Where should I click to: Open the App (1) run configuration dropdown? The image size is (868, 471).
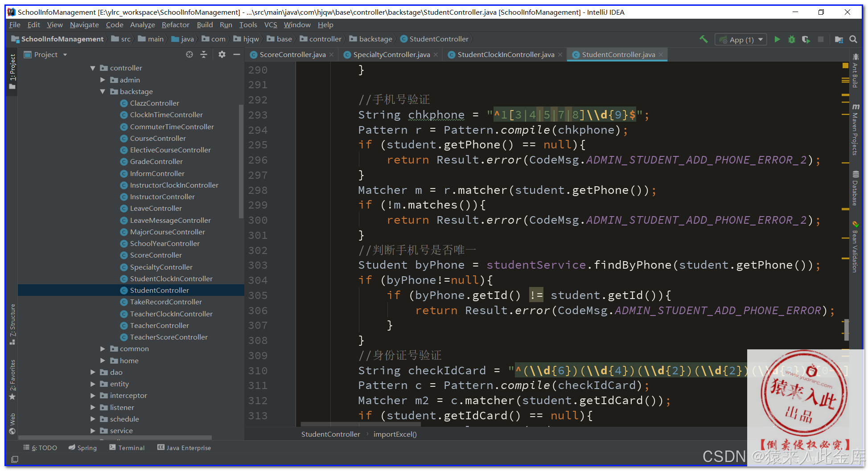(740, 40)
